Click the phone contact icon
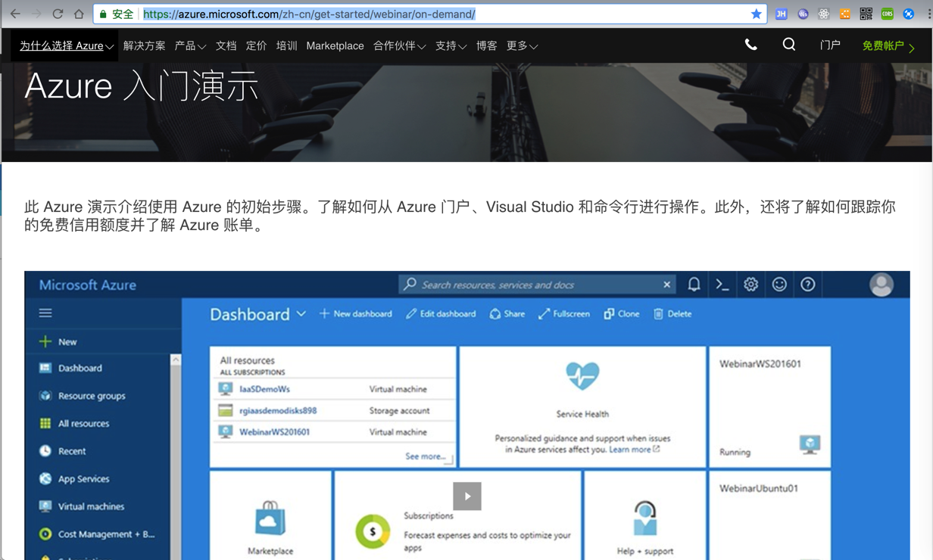The width and height of the screenshot is (933, 560). coord(750,45)
